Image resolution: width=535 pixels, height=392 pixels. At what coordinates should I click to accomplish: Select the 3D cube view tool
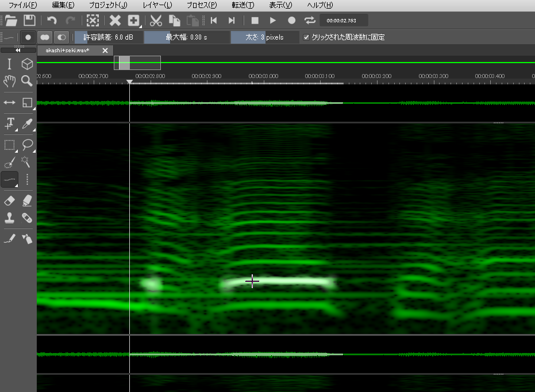click(27, 64)
